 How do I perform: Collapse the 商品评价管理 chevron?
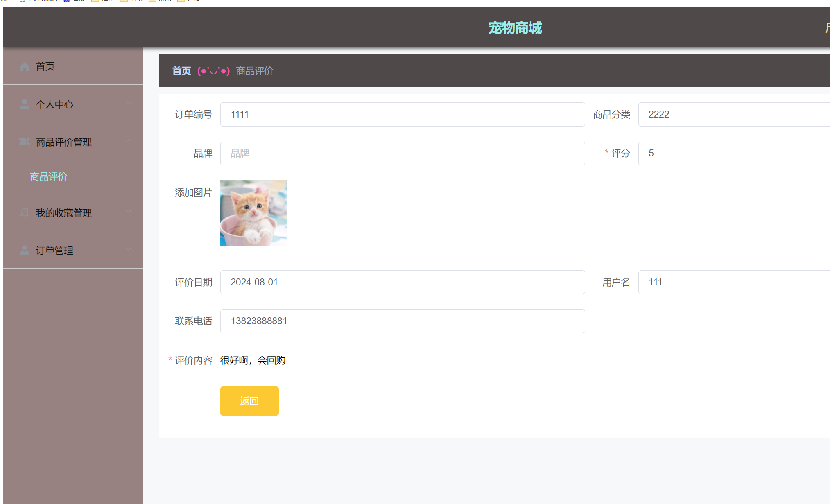pos(129,141)
